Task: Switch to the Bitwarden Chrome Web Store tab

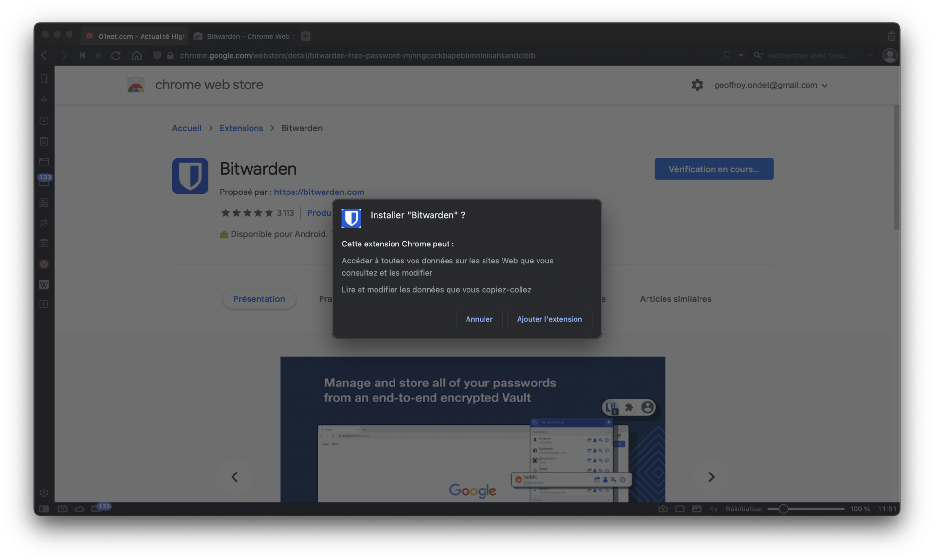Action: [x=243, y=36]
